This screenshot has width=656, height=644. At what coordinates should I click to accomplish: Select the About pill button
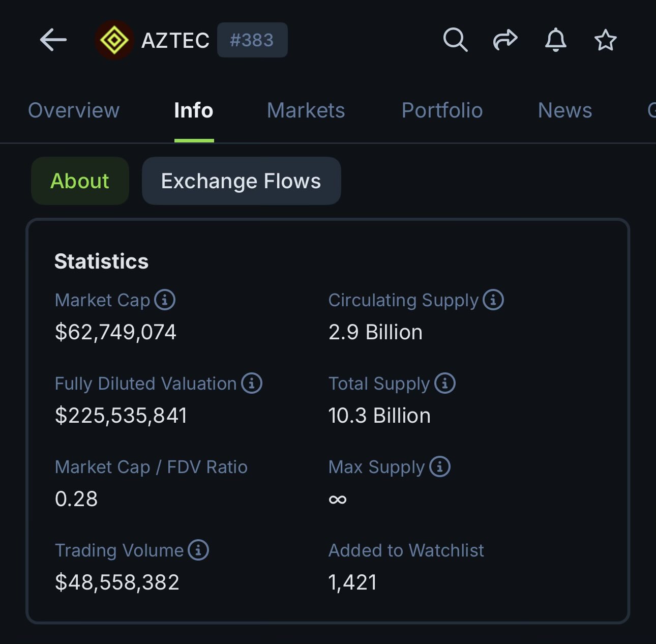click(80, 181)
